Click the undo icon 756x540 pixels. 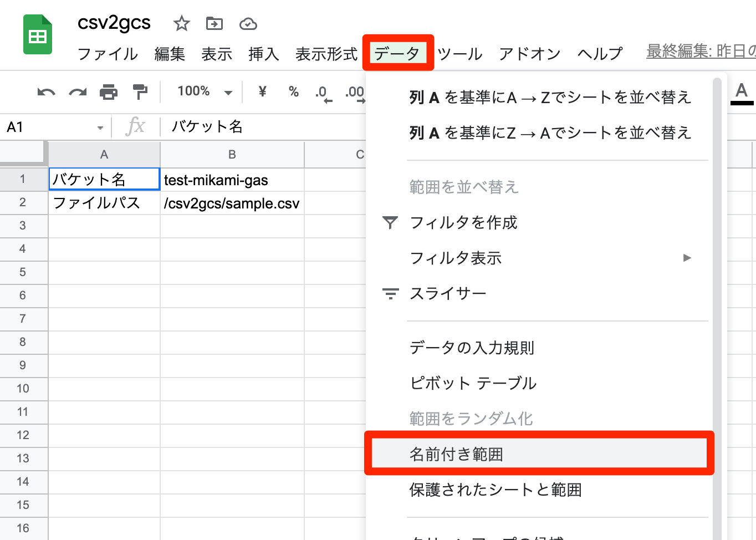tap(47, 91)
